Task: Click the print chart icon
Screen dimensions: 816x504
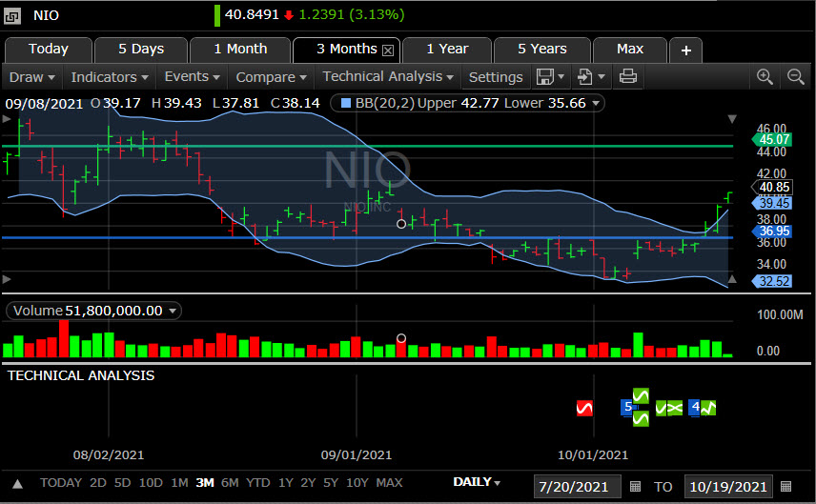Action: coord(627,77)
